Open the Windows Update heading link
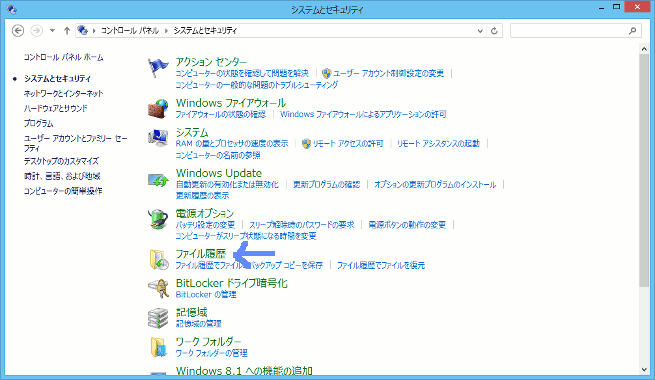The height and width of the screenshot is (380, 655). tap(219, 173)
